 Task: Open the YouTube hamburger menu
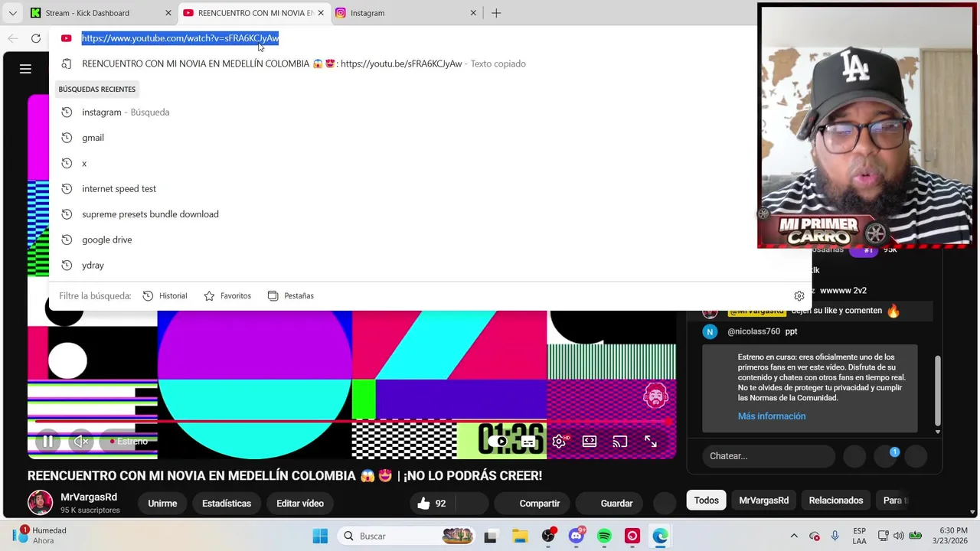pos(25,69)
